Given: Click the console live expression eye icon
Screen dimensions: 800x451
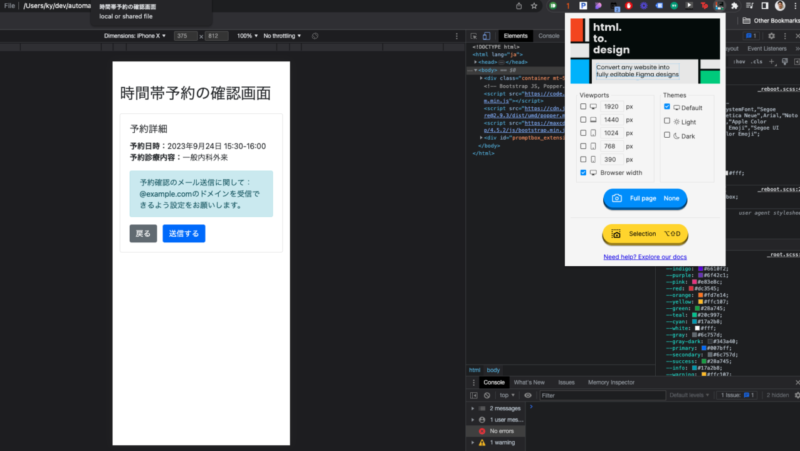Looking at the screenshot, I should [x=528, y=395].
